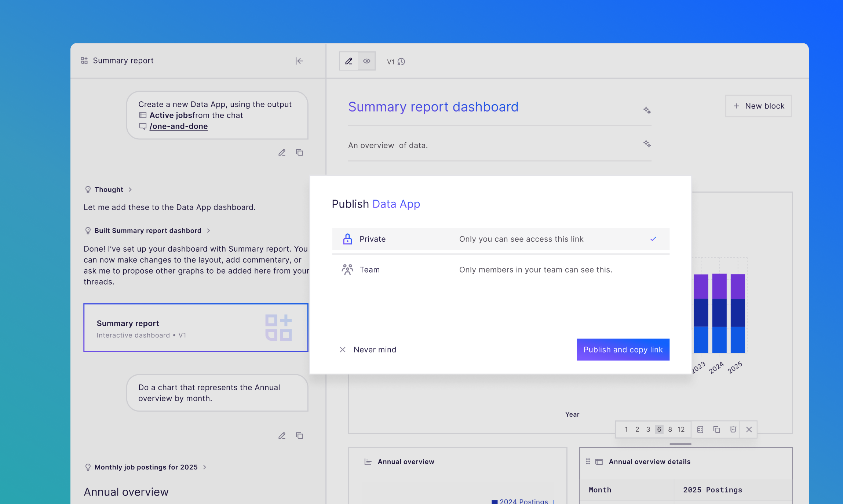Switch the chart interval to 1
Viewport: 843px width, 504px height.
point(626,429)
